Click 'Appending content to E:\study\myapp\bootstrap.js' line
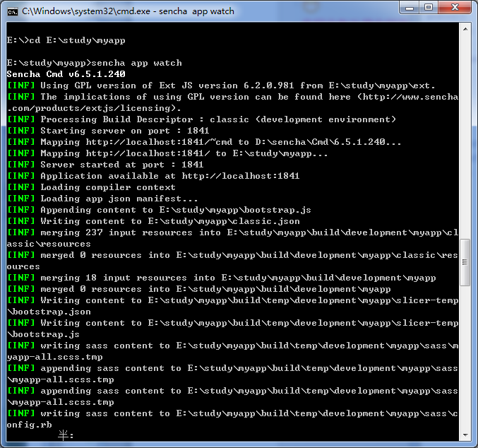 pos(159,210)
